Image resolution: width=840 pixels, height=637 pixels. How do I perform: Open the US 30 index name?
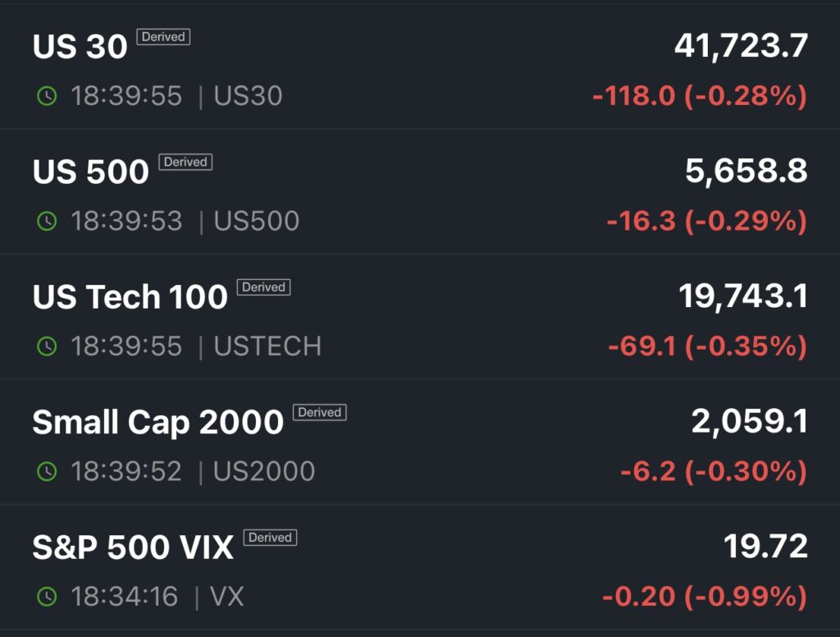click(x=80, y=48)
